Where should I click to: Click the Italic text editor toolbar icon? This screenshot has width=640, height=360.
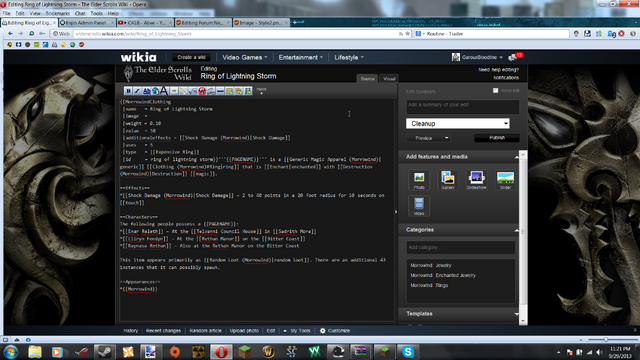(137, 91)
